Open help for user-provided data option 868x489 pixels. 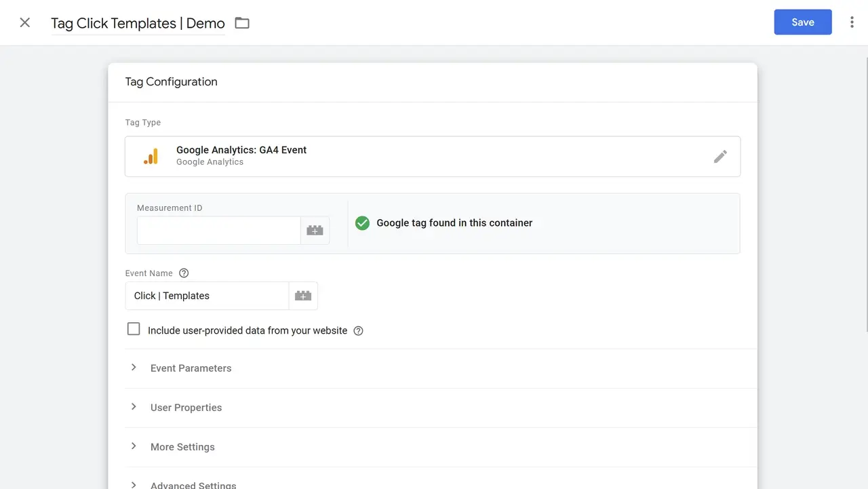[359, 331]
